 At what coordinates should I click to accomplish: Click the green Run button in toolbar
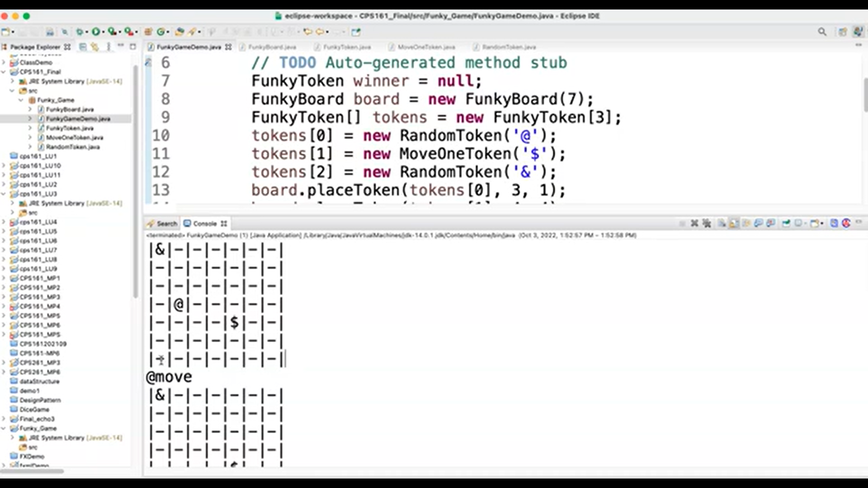(96, 32)
